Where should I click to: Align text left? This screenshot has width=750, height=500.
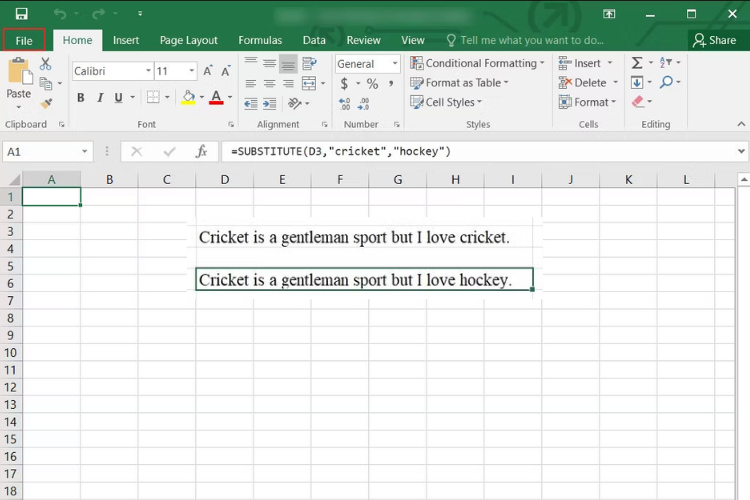coord(251,84)
